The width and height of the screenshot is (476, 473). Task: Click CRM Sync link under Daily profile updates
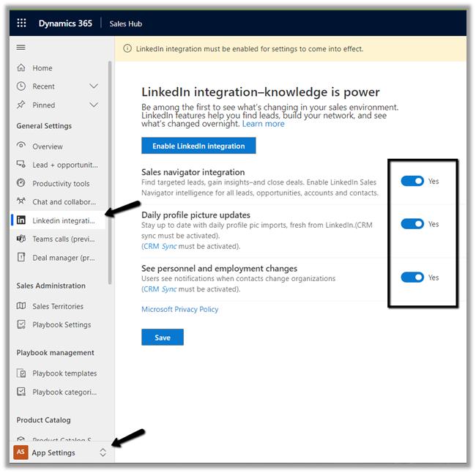pos(160,246)
